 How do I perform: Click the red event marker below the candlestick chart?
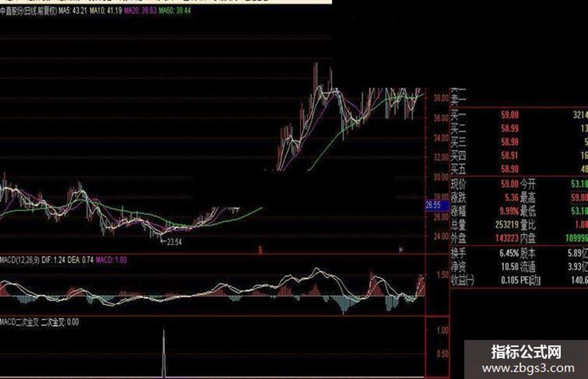tap(260, 250)
